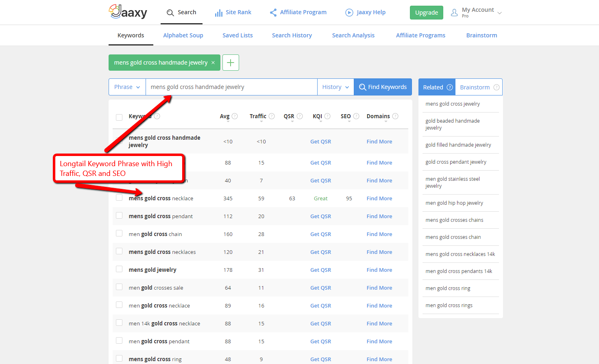Click the help icon next to Brainstorm panel
599x364 pixels.
[x=497, y=87]
